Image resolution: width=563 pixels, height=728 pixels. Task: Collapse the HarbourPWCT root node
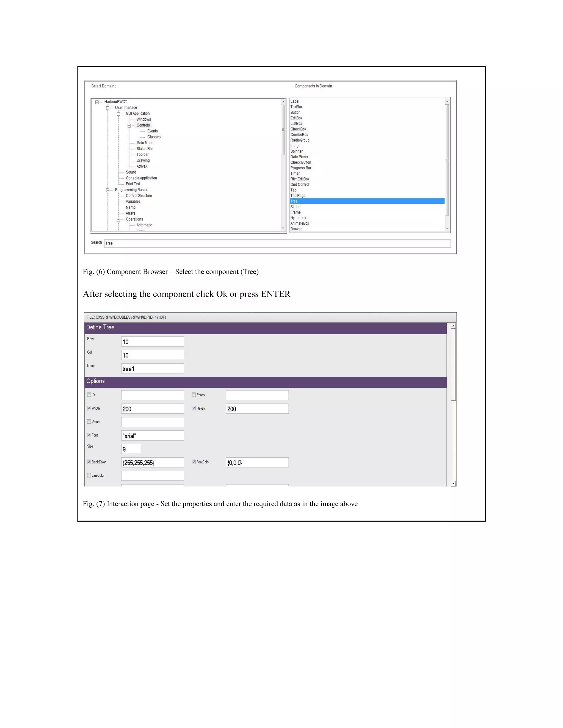click(x=97, y=102)
